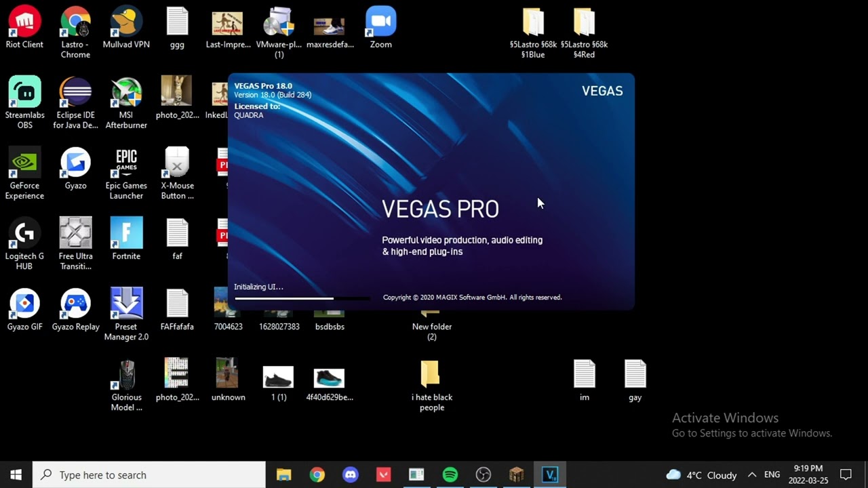This screenshot has width=868, height=488.
Task: Select the New folder (2) label
Action: (x=432, y=331)
